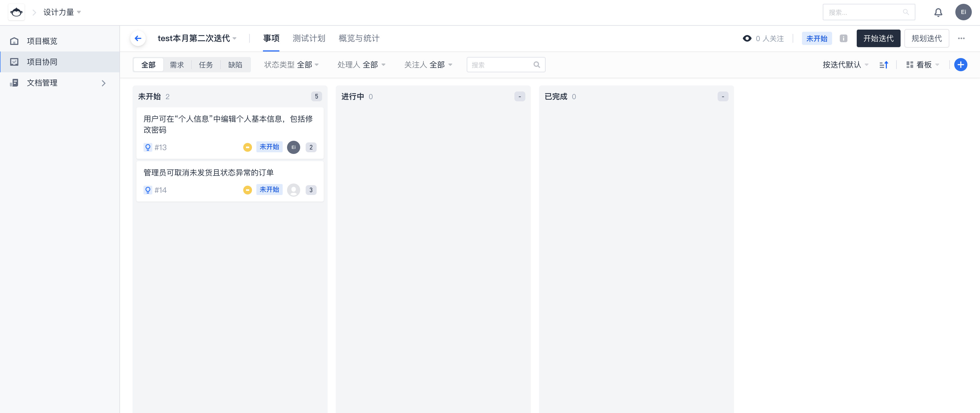Switch to the 概览与统计 tab
This screenshot has height=413, width=980.
(359, 38)
